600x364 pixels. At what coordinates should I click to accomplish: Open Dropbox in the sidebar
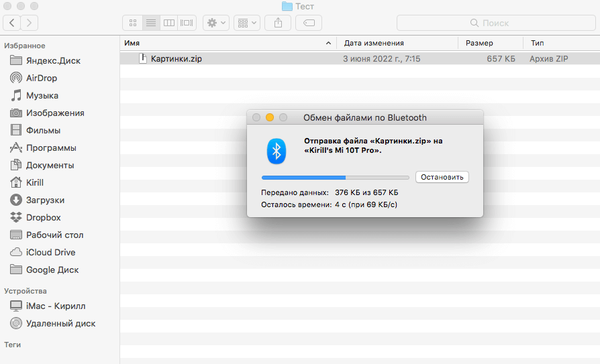pyautogui.click(x=43, y=217)
